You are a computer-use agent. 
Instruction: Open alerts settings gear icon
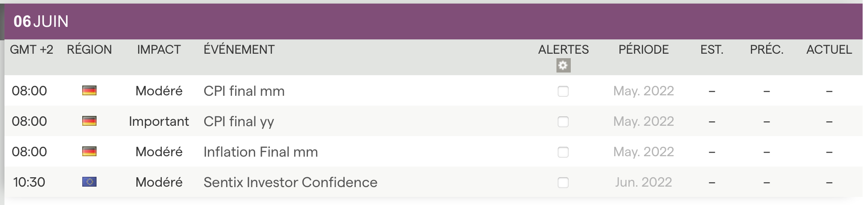(563, 66)
